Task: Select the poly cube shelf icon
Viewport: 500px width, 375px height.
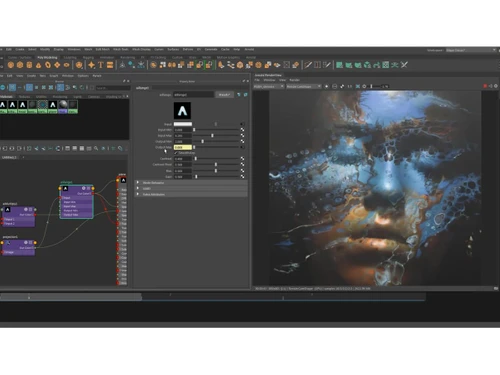Action: click(20, 65)
